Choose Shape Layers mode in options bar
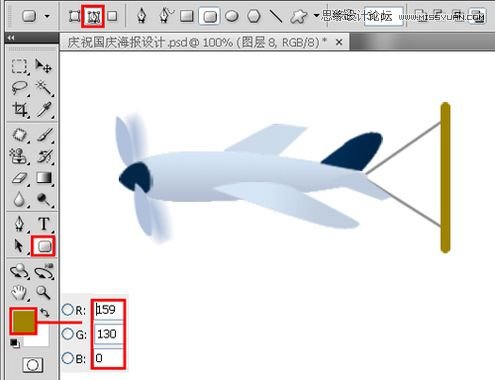This screenshot has width=495, height=380. click(74, 16)
